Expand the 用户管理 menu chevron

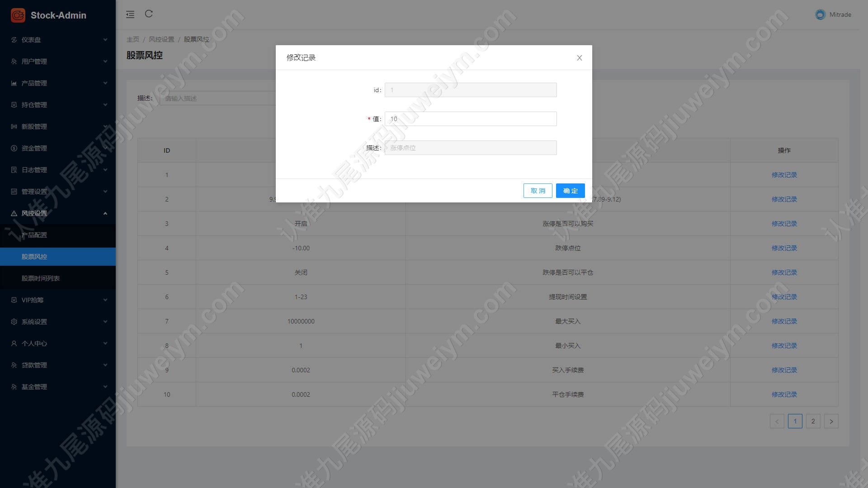tap(105, 61)
